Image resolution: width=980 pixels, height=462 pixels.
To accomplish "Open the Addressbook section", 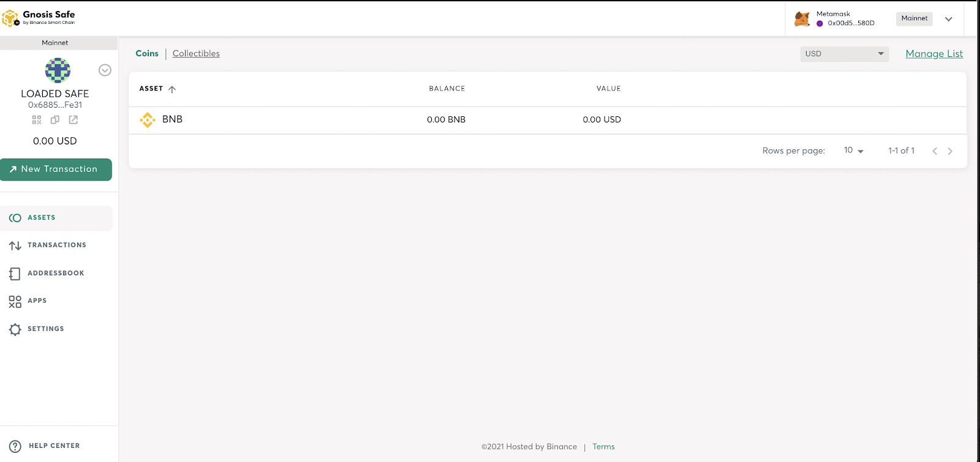I will pyautogui.click(x=56, y=274).
